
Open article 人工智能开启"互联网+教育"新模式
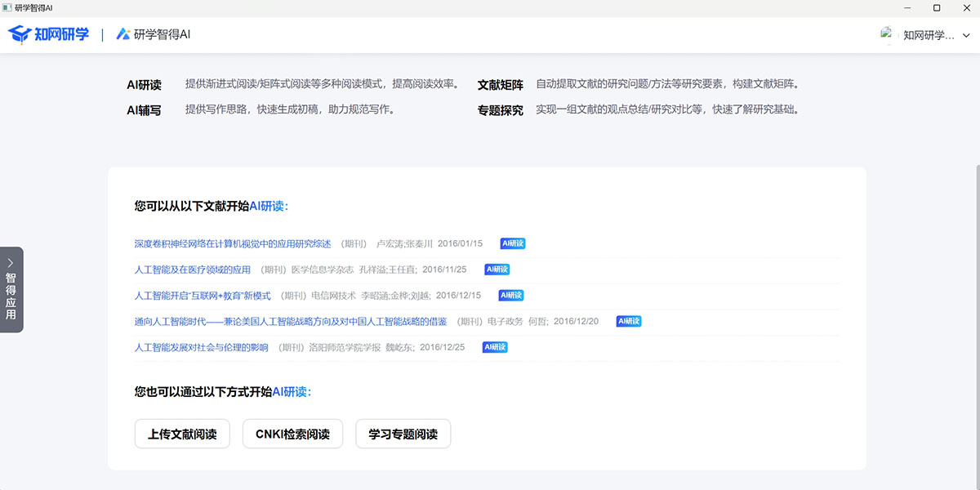pos(203,296)
